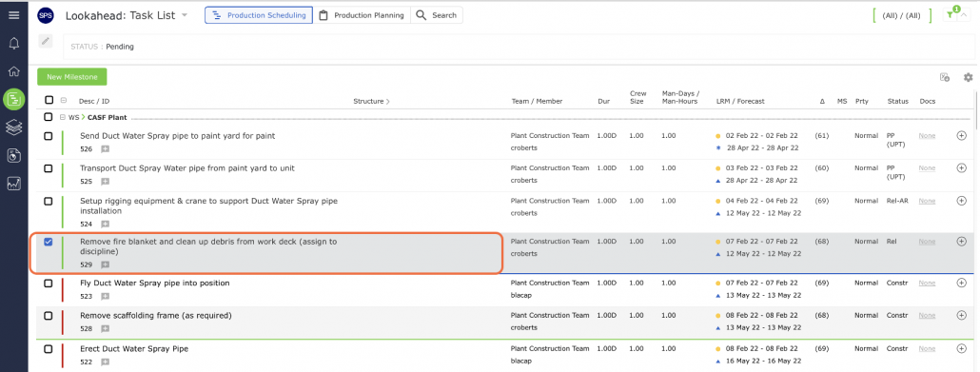Click plus icon on Fly Duct Water row
Image resolution: width=980 pixels, height=372 pixels.
pos(962,283)
